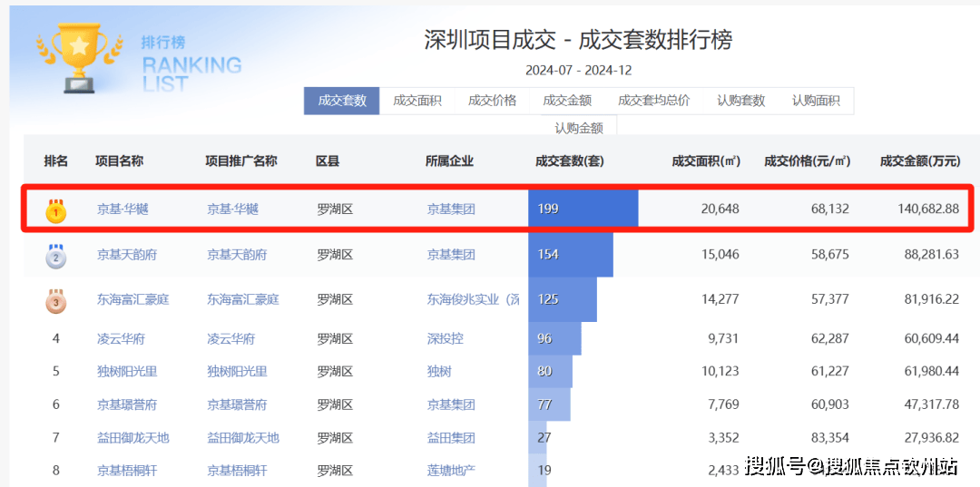Open the 独树 company link
The width and height of the screenshot is (980, 487).
(x=439, y=372)
